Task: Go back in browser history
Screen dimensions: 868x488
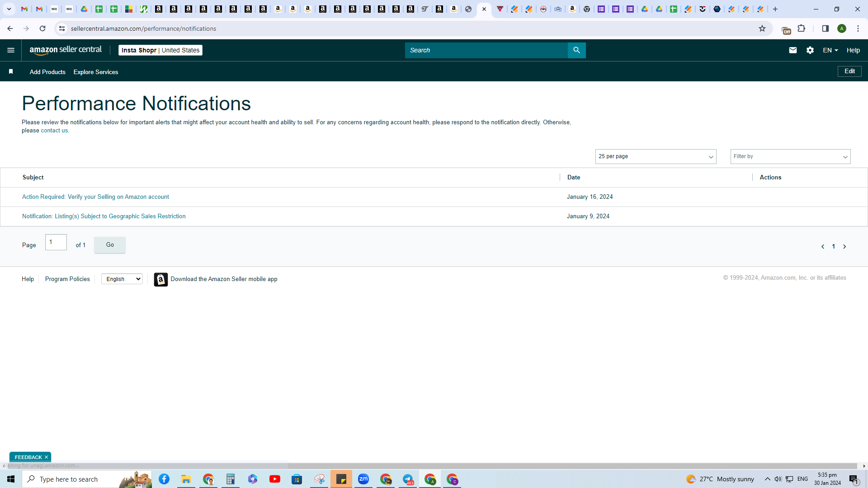Action: [10, 28]
